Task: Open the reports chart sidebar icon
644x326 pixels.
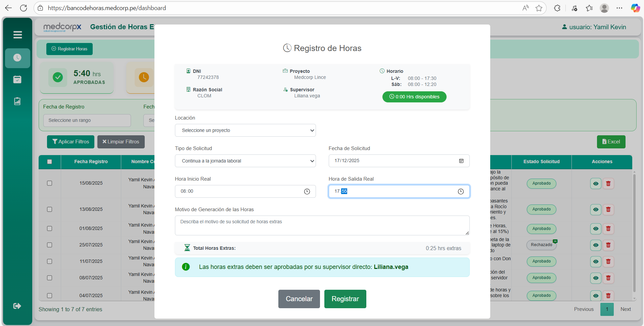Action: click(x=17, y=101)
